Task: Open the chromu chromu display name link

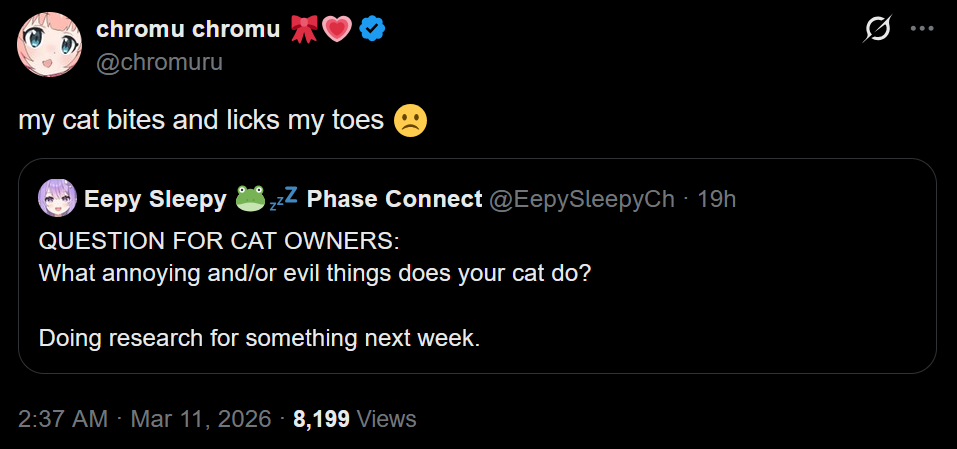Action: [188, 30]
